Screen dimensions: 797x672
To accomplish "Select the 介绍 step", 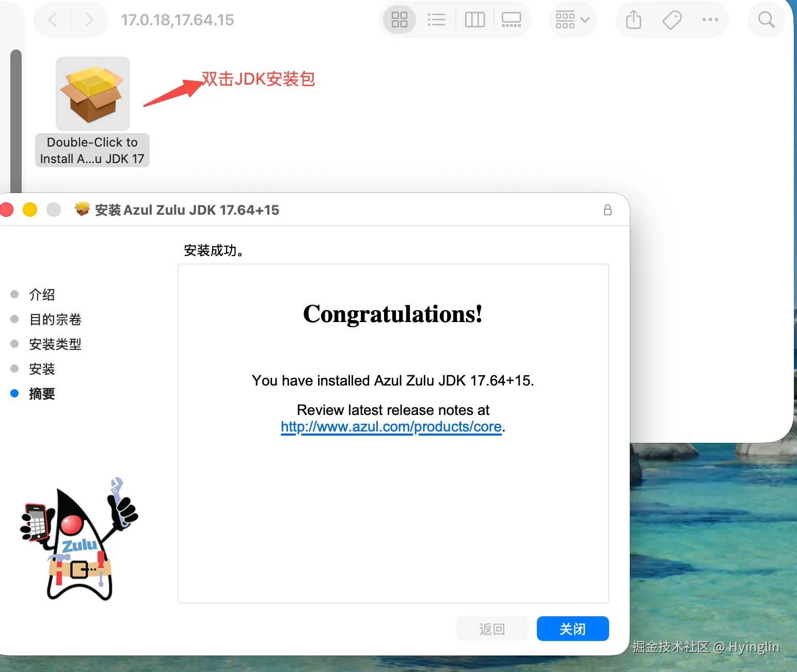I will point(42,295).
